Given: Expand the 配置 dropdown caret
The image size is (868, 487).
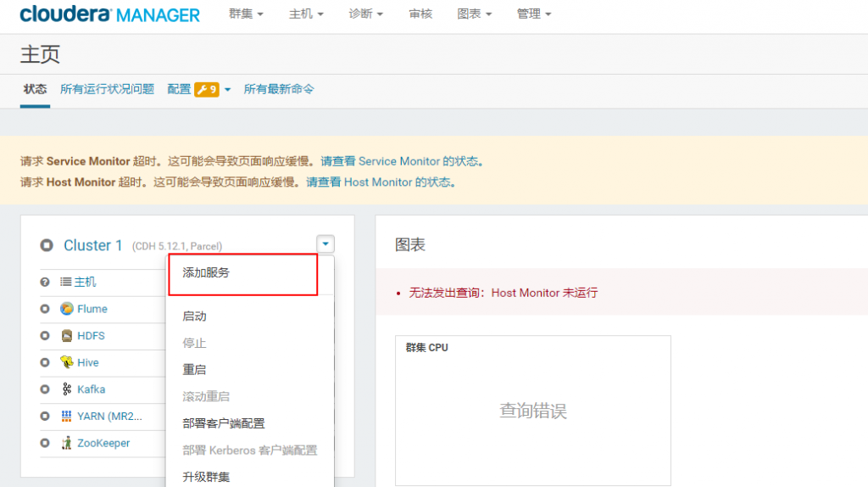Looking at the screenshot, I should (x=227, y=90).
